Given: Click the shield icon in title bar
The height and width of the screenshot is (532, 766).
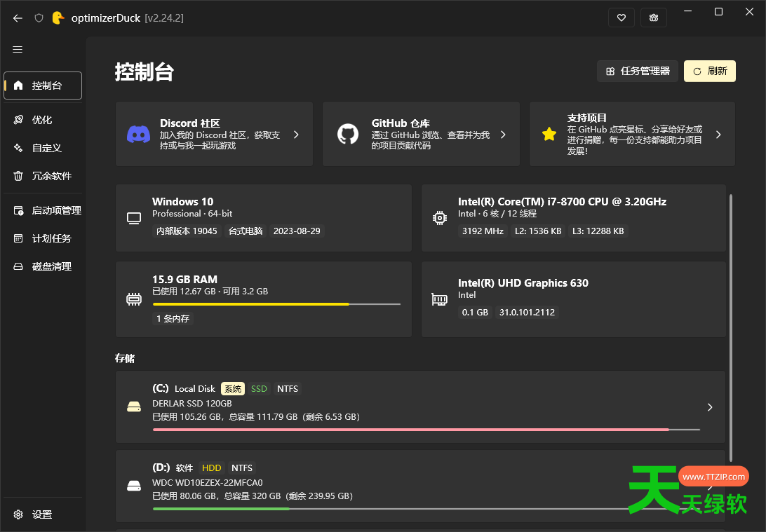Looking at the screenshot, I should (x=39, y=18).
